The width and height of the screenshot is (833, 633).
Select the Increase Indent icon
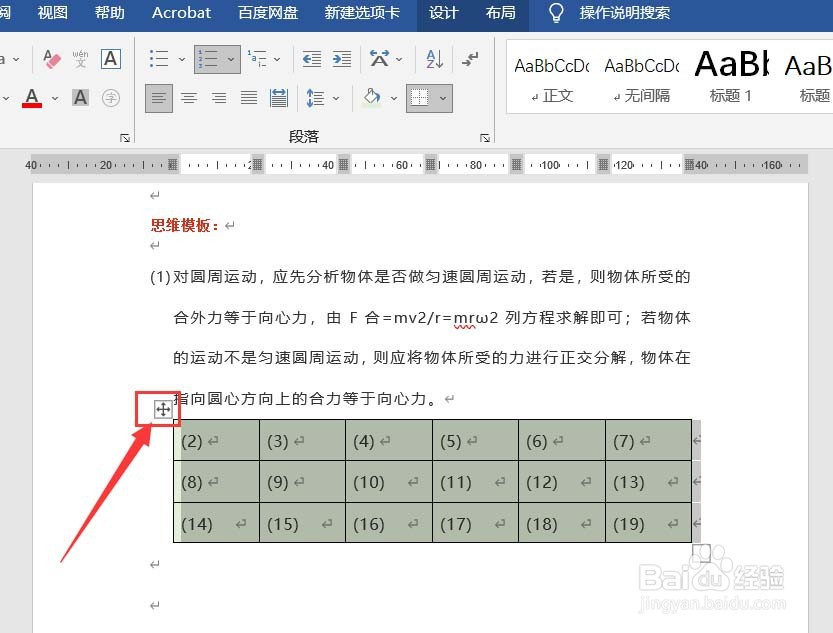(x=341, y=60)
